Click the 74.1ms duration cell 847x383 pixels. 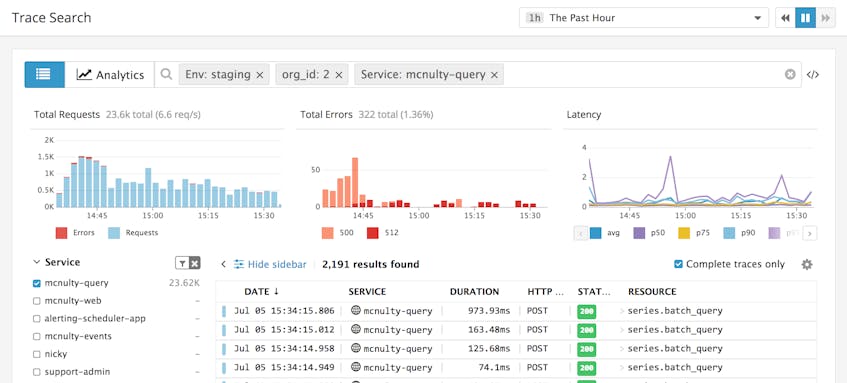(x=494, y=367)
